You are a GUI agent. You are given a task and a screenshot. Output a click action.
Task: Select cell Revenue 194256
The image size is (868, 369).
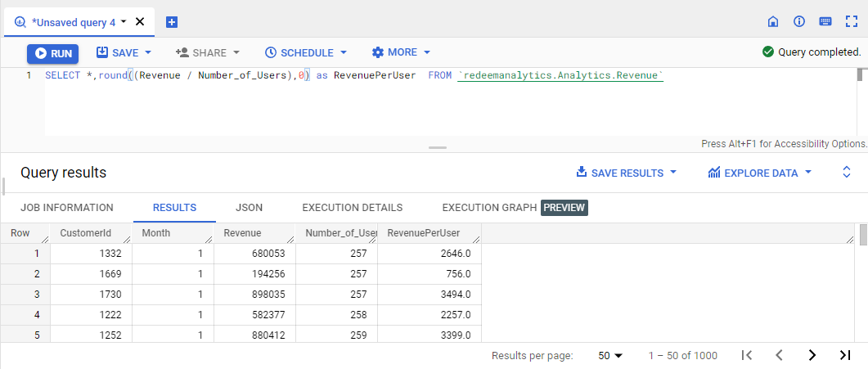pos(254,274)
